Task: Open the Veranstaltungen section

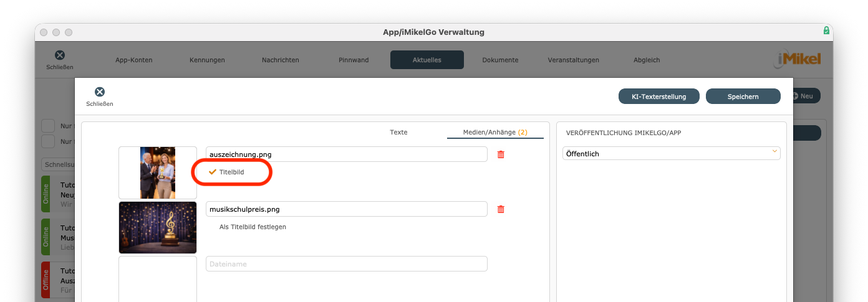Action: 573,60
